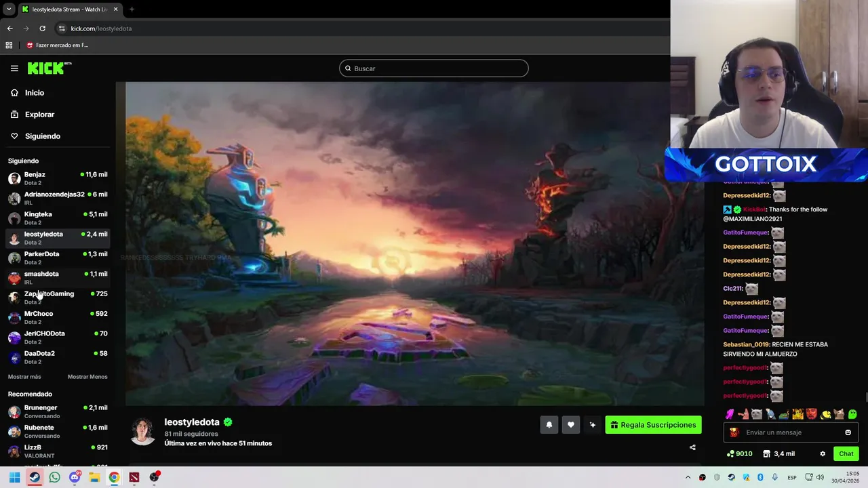Insert the fire flames emote
Viewport: 868px width, 488px height.
click(x=798, y=414)
